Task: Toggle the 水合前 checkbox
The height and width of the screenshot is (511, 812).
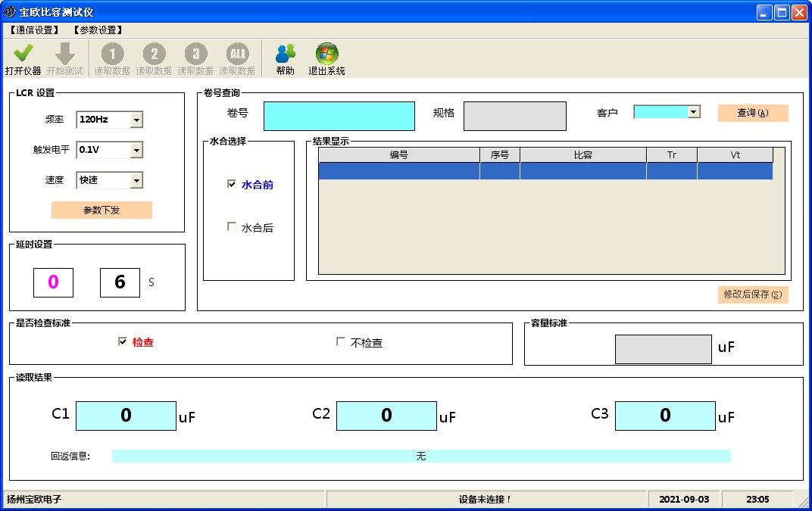Action: tap(232, 184)
